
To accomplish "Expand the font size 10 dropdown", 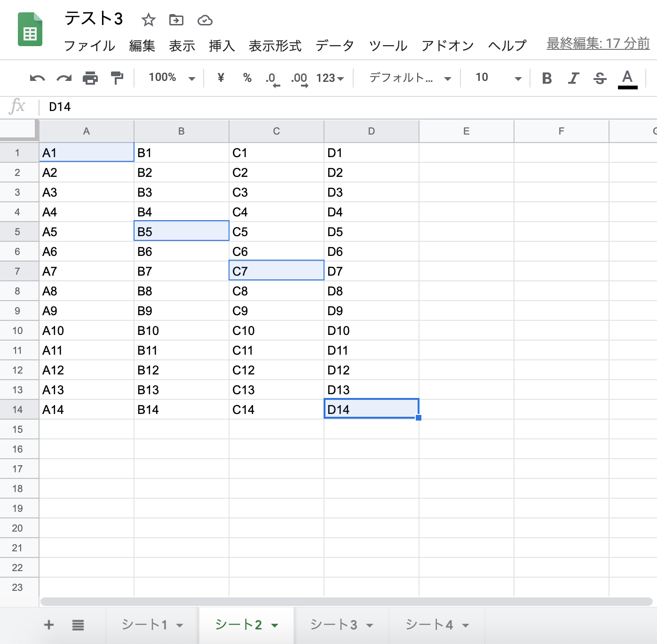I will tap(498, 78).
